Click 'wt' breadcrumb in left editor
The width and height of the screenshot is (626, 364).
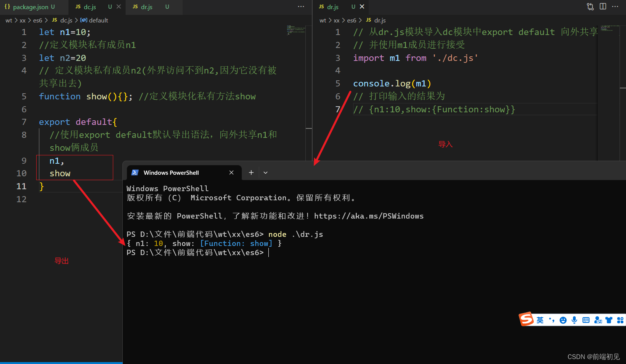pos(9,21)
